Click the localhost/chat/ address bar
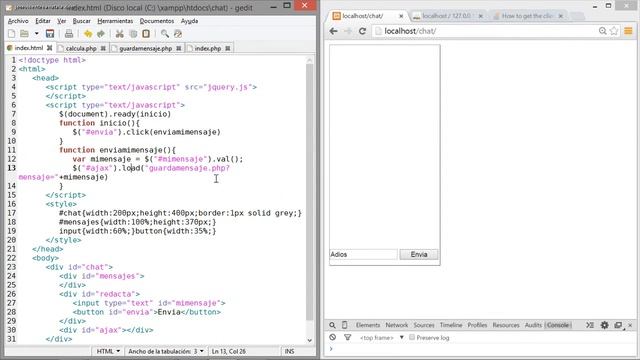The width and height of the screenshot is (640, 360). [486, 31]
